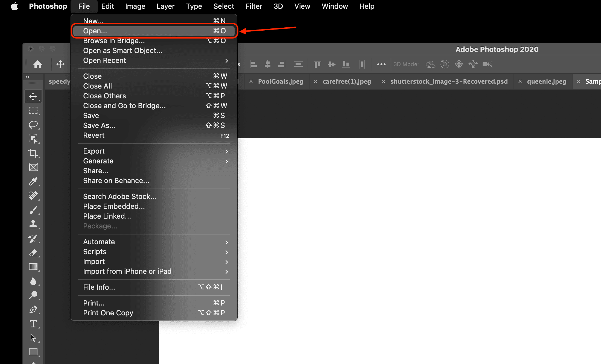Screen dimensions: 601x364
Task: Expand the Export submenu
Action: [x=154, y=151]
